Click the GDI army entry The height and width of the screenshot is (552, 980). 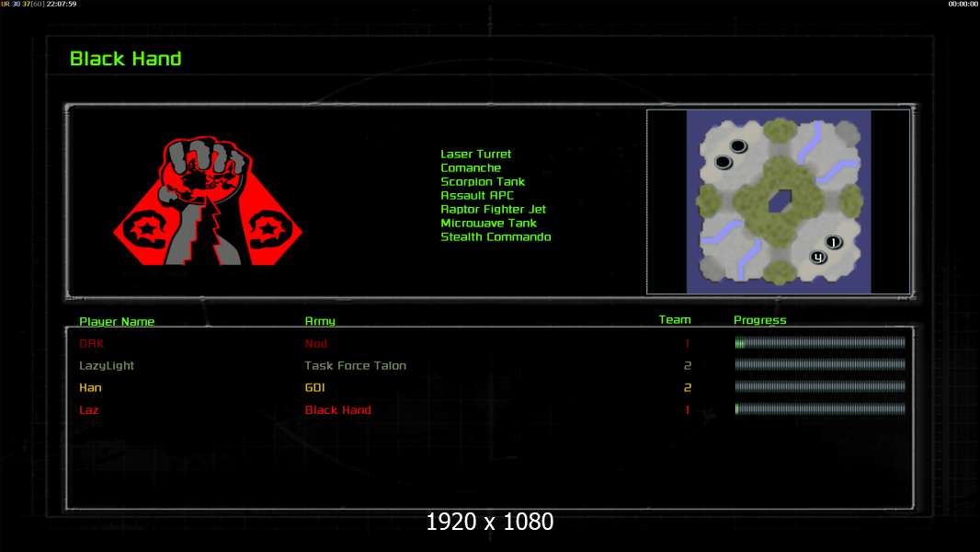[x=314, y=387]
